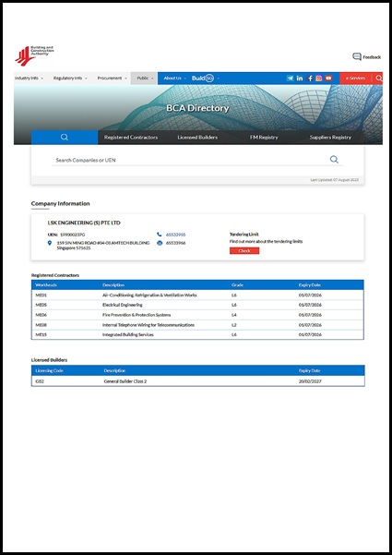Click the phone number link 65533955
This screenshot has width=392, height=555.
pyautogui.click(x=175, y=235)
